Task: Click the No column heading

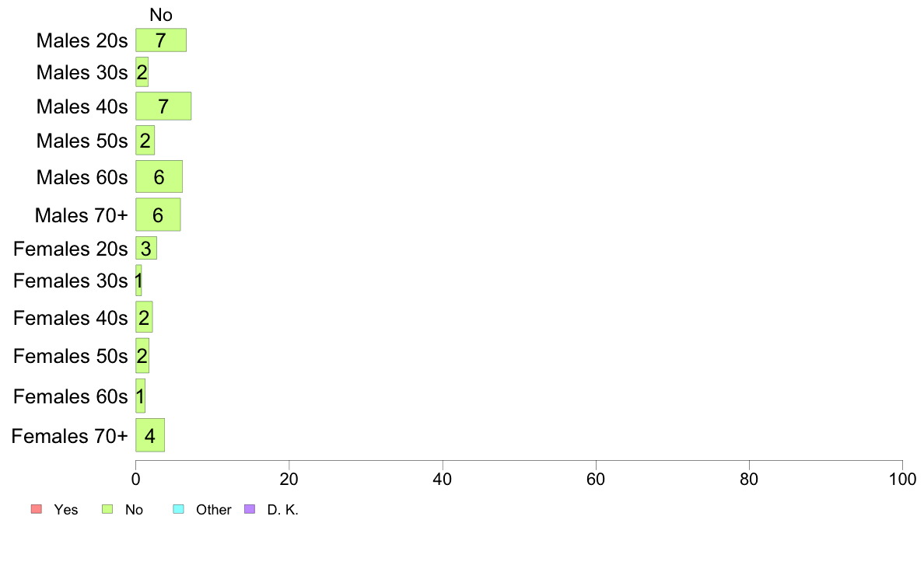Action: pyautogui.click(x=161, y=15)
